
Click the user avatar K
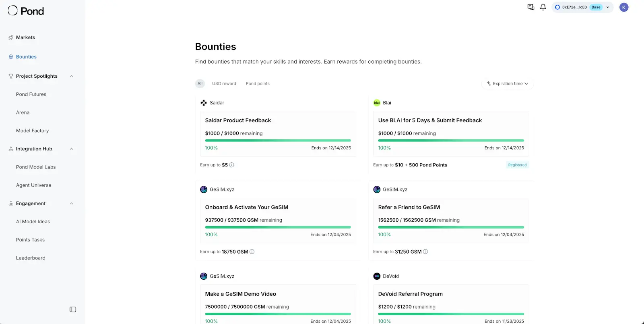click(624, 7)
